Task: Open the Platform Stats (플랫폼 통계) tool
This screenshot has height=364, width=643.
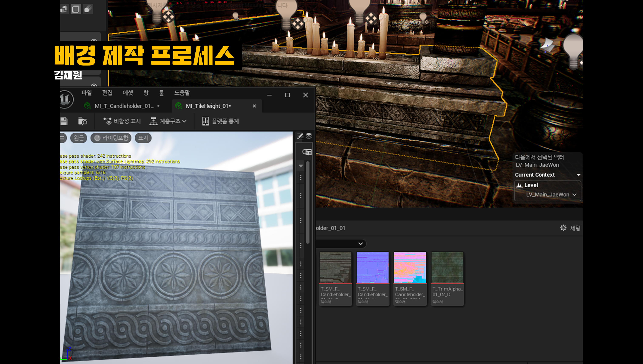Action: [x=220, y=121]
